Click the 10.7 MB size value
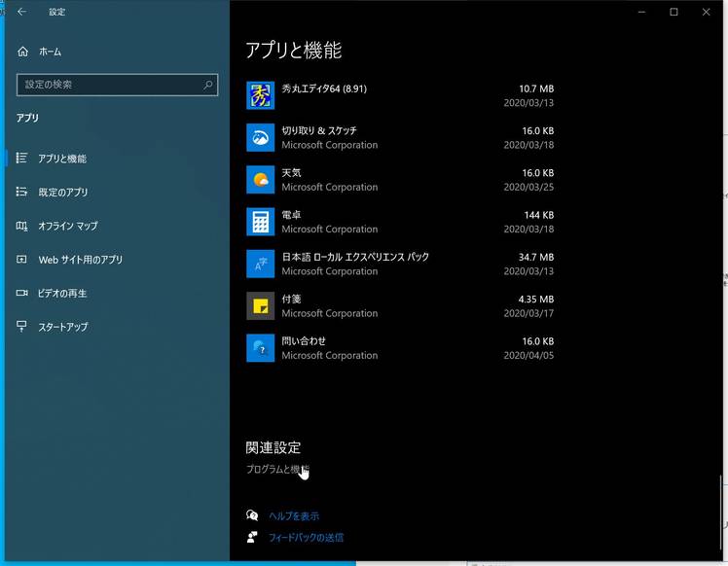The image size is (728, 566). [536, 88]
